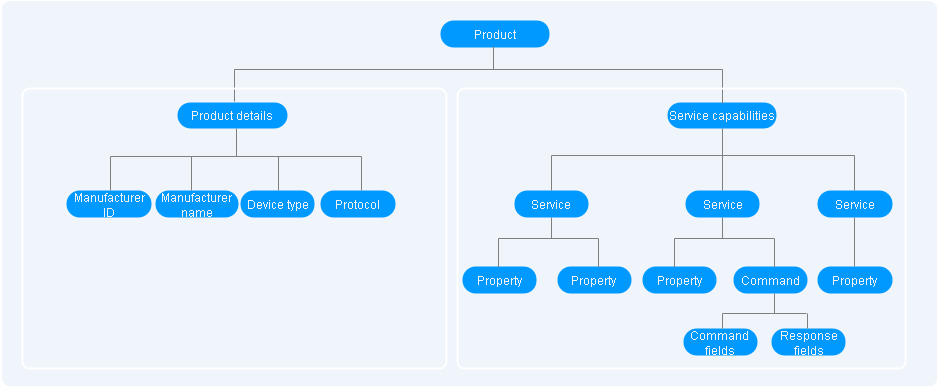Click the connector line below Product node
This screenshot has width=937, height=386.
click(x=494, y=58)
